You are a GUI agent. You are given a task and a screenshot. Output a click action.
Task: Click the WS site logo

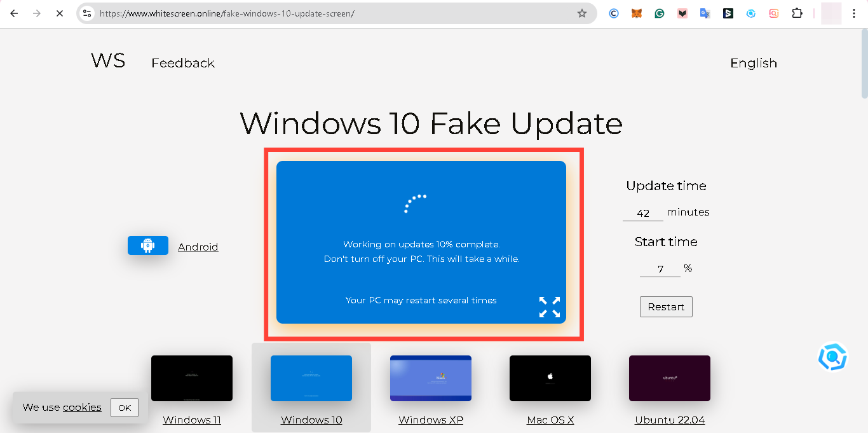coord(107,60)
